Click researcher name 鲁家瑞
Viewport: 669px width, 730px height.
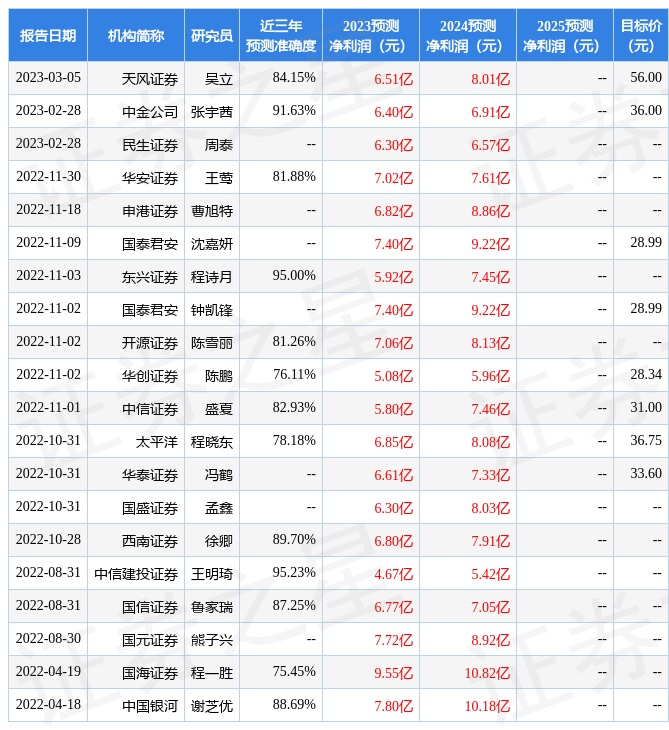[212, 608]
